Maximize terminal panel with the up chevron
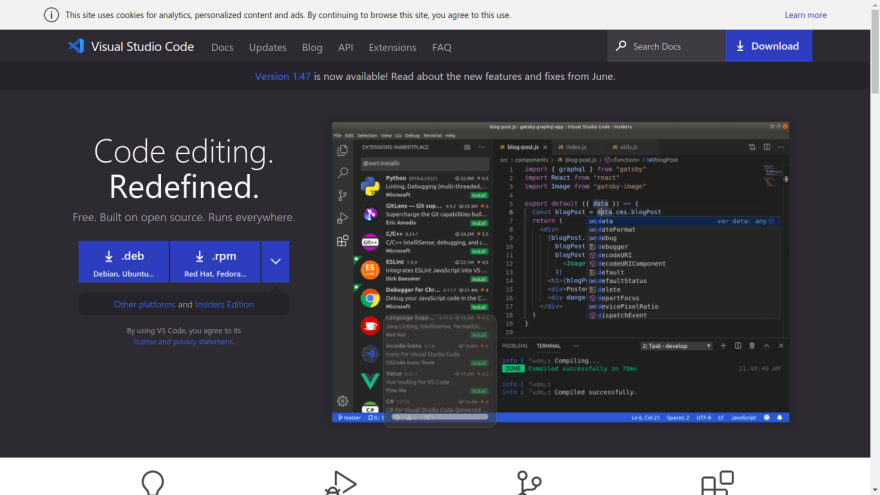The width and height of the screenshot is (880, 495). point(767,346)
